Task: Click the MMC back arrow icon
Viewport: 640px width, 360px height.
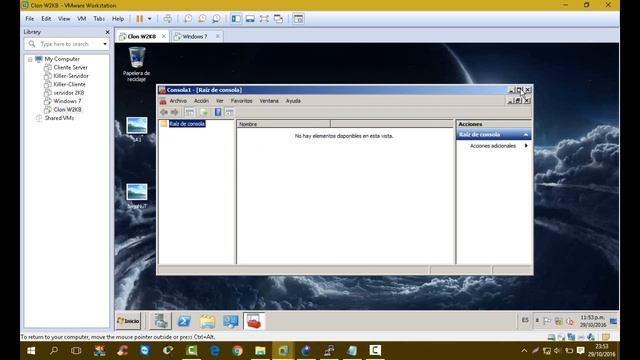Action: pyautogui.click(x=164, y=112)
